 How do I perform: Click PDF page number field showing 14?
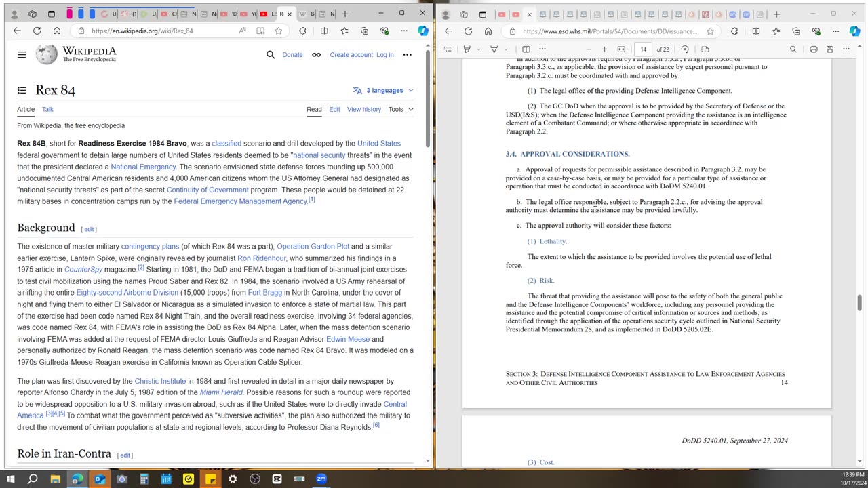tap(644, 49)
